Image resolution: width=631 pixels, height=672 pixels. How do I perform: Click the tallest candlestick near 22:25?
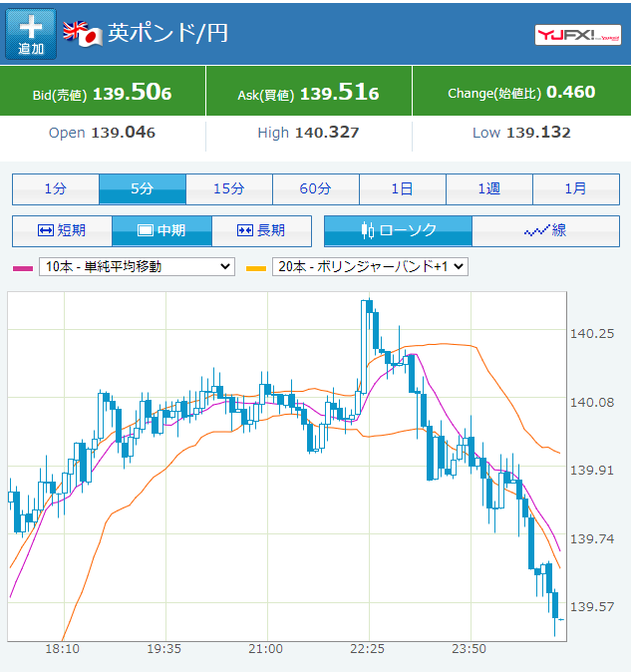coord(364,346)
